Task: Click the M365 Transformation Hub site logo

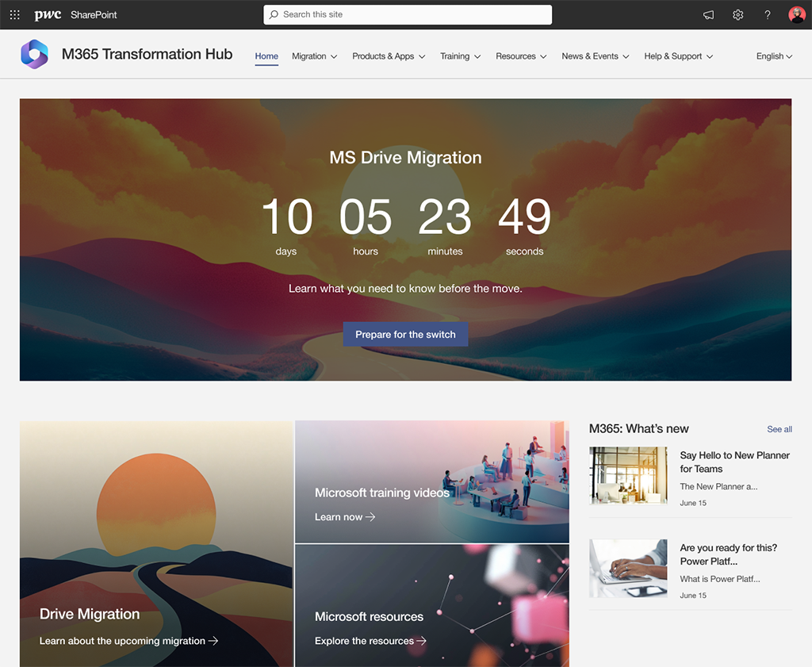Action: point(35,54)
